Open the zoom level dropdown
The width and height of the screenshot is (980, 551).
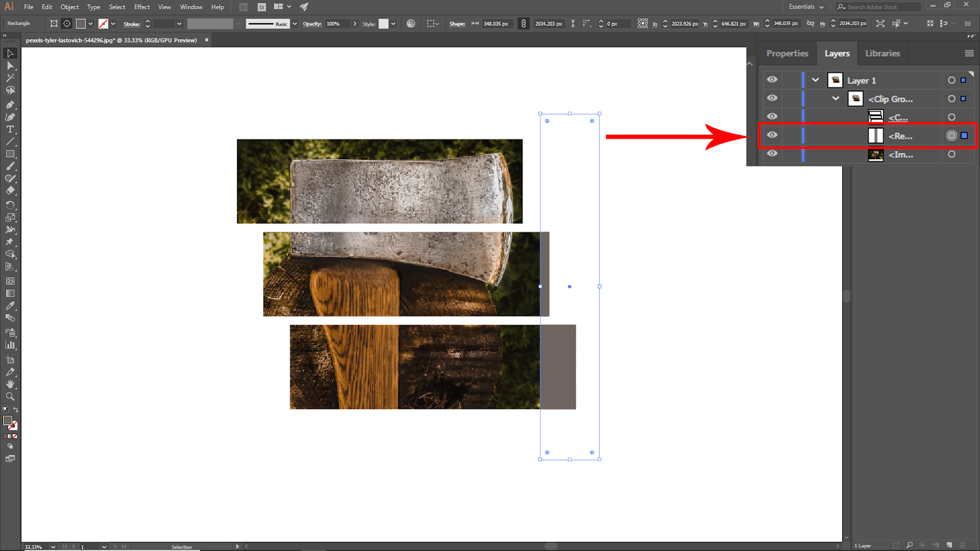point(53,546)
